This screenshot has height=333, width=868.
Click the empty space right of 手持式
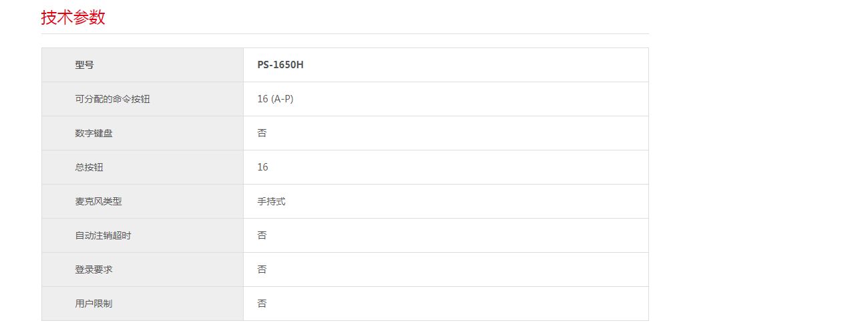[x=467, y=201]
